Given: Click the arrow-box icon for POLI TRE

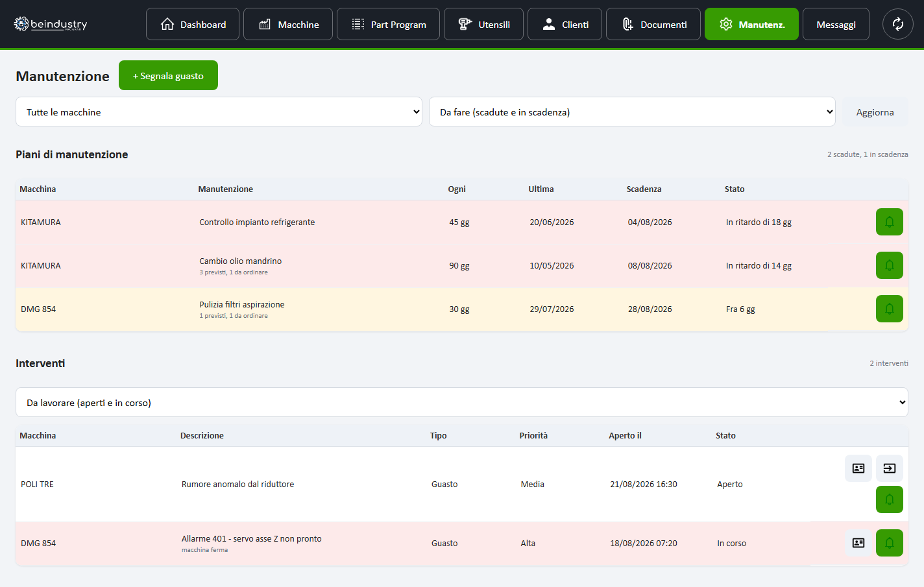Looking at the screenshot, I should [x=890, y=468].
